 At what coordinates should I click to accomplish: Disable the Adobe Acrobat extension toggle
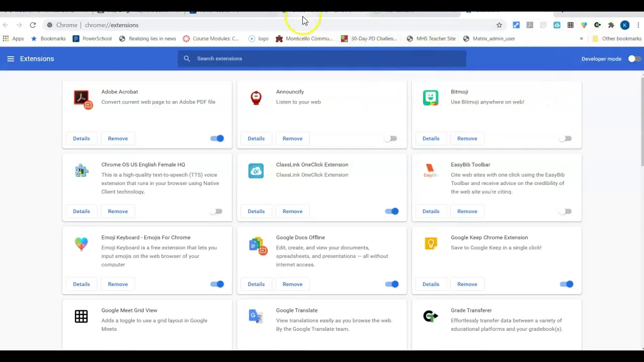217,138
